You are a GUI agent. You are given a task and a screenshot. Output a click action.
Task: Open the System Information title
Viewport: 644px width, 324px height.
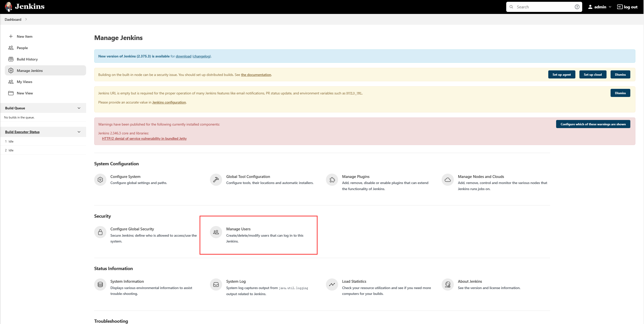point(127,281)
